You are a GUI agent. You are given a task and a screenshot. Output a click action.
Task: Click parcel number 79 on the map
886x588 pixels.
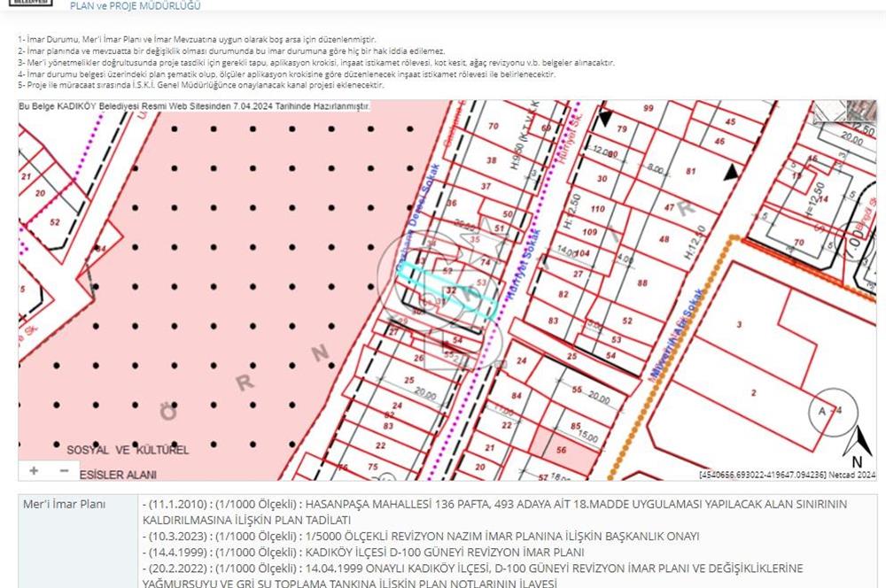[622, 128]
